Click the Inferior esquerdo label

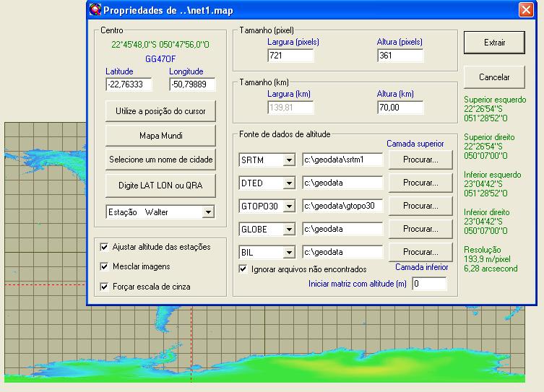click(x=492, y=175)
